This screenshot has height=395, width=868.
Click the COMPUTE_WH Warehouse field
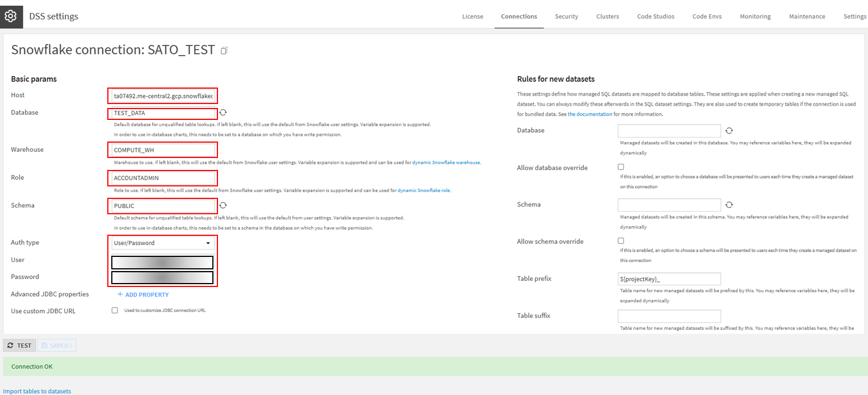coord(163,150)
